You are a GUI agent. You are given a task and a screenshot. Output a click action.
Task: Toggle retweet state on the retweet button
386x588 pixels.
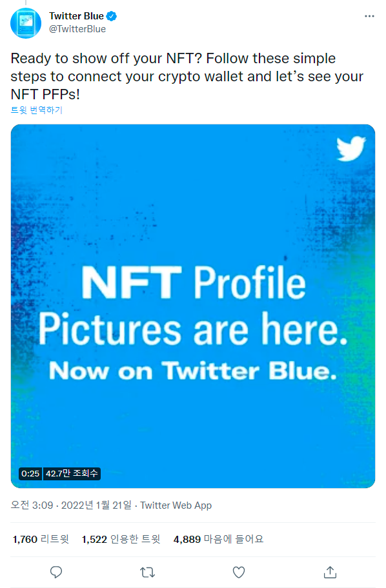147,572
